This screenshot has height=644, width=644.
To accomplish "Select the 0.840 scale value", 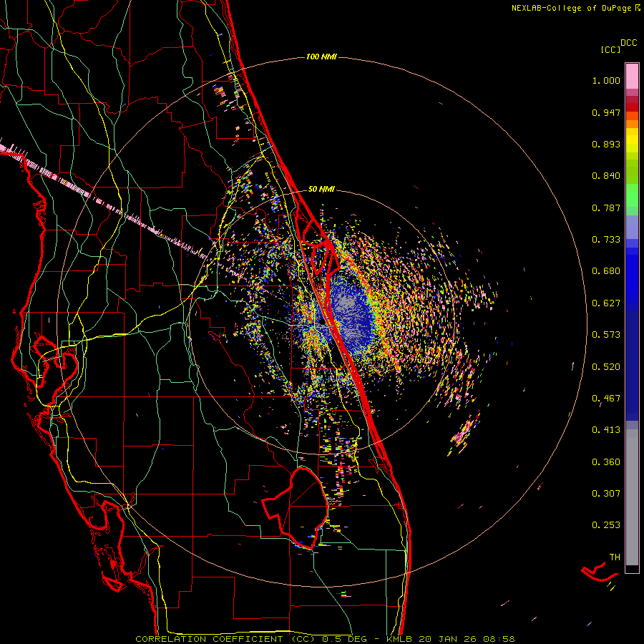I will click(606, 176).
